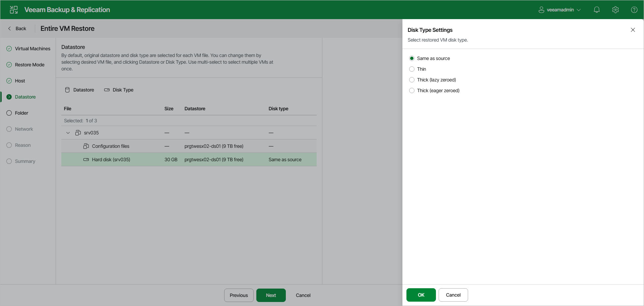Select the Thin disk type option
Image resolution: width=644 pixels, height=306 pixels.
(411, 69)
